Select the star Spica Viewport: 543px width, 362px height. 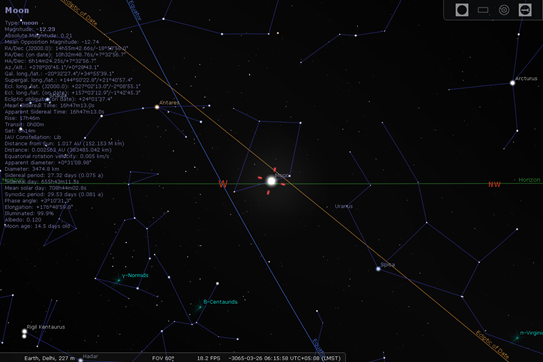pyautogui.click(x=378, y=269)
